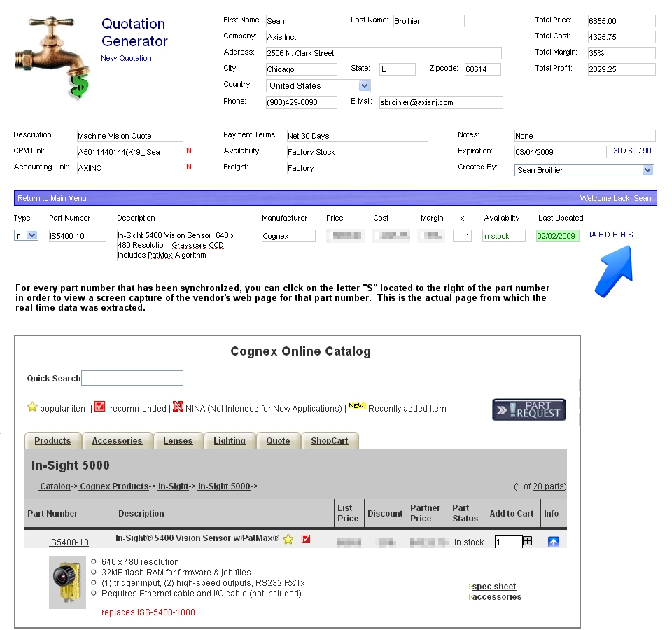
Task: Follow the Catalog breadcrumb link
Action: pyautogui.click(x=55, y=486)
